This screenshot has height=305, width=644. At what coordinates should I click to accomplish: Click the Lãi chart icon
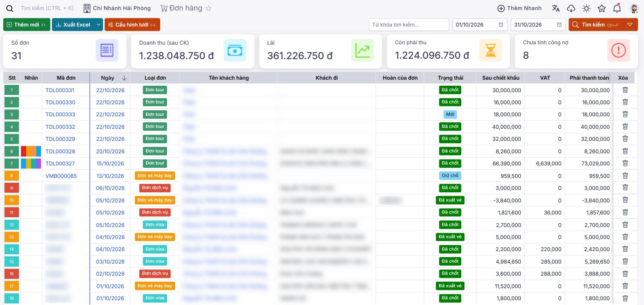[x=362, y=50]
